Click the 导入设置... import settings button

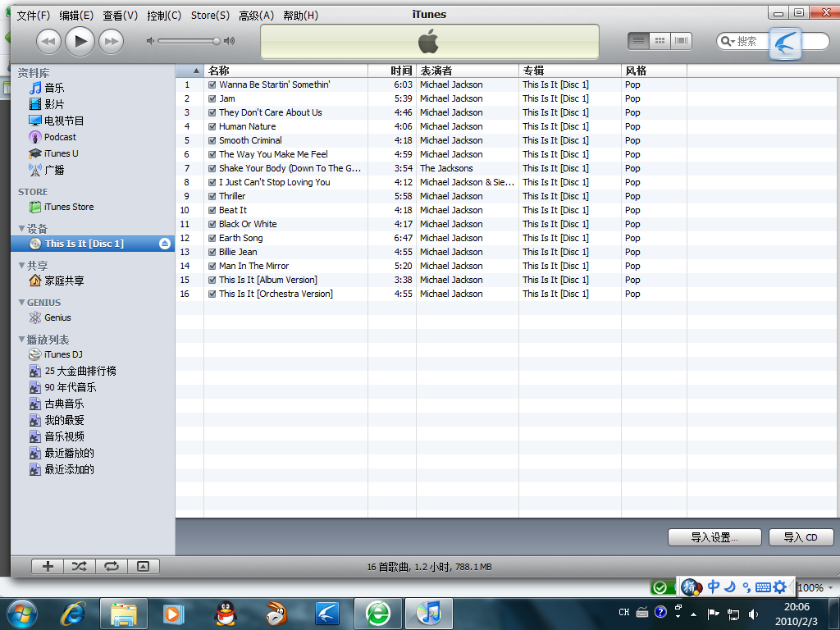(714, 537)
